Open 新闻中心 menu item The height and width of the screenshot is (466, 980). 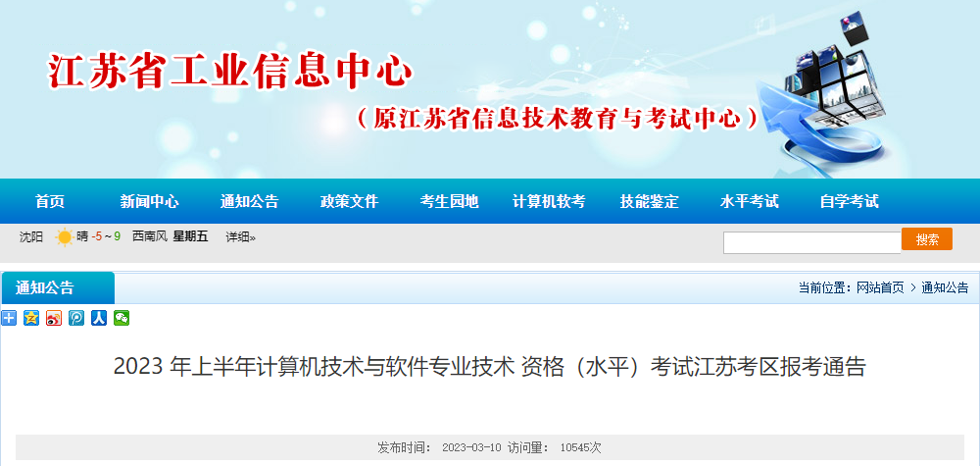tap(149, 201)
